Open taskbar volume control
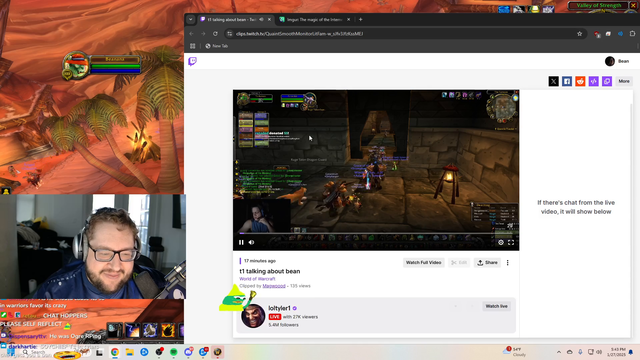This screenshot has width=640, height=360. click(x=599, y=352)
